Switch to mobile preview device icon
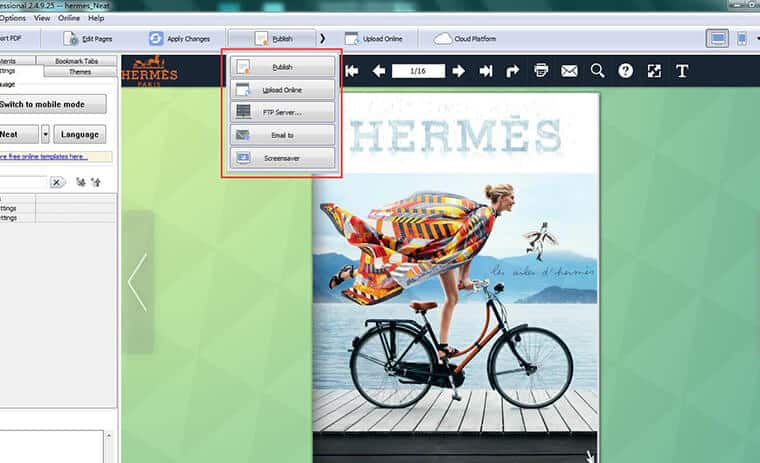 coord(742,39)
